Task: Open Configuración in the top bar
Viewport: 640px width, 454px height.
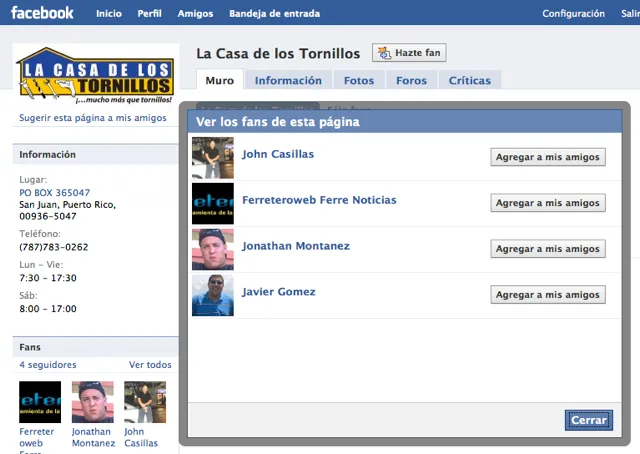Action: (x=573, y=13)
